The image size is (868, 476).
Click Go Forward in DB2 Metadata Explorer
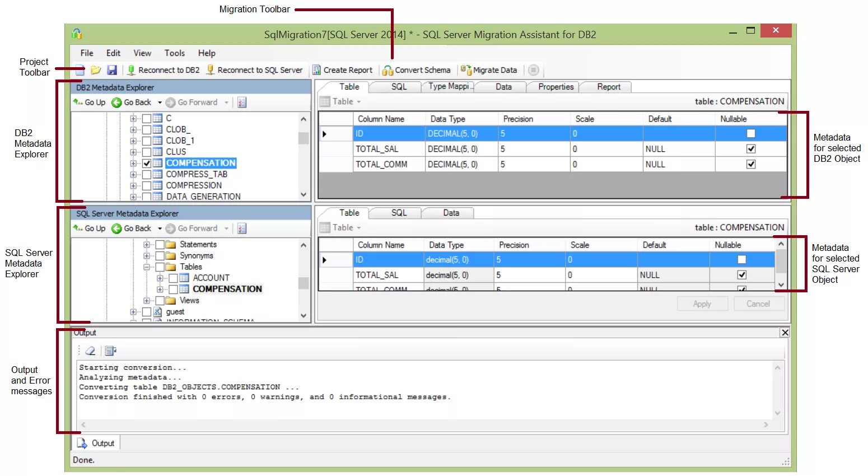pos(192,102)
